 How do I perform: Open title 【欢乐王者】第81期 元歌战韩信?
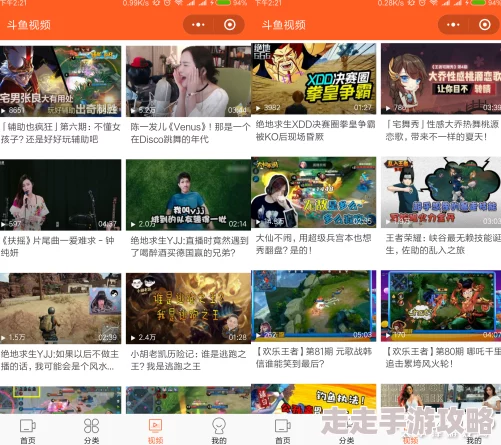click(x=314, y=358)
